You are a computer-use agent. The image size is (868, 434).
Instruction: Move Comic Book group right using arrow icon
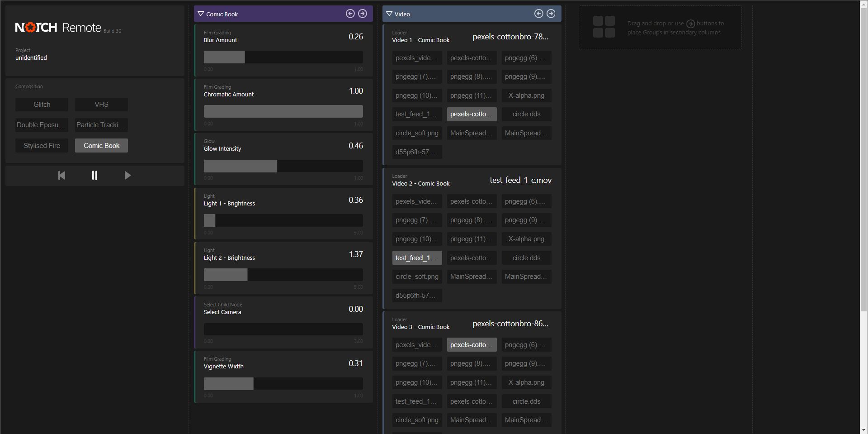point(363,14)
